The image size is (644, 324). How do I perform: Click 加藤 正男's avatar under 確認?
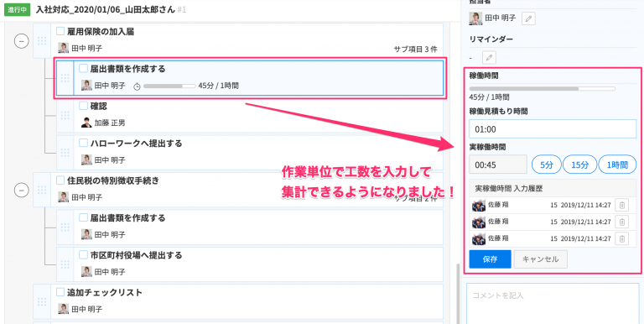86,123
